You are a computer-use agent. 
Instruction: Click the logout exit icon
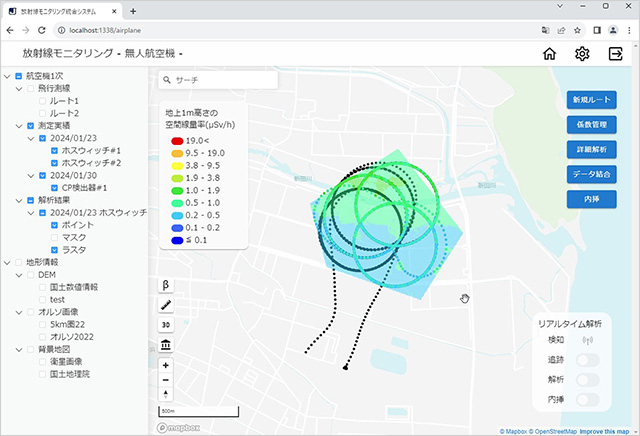pos(615,54)
